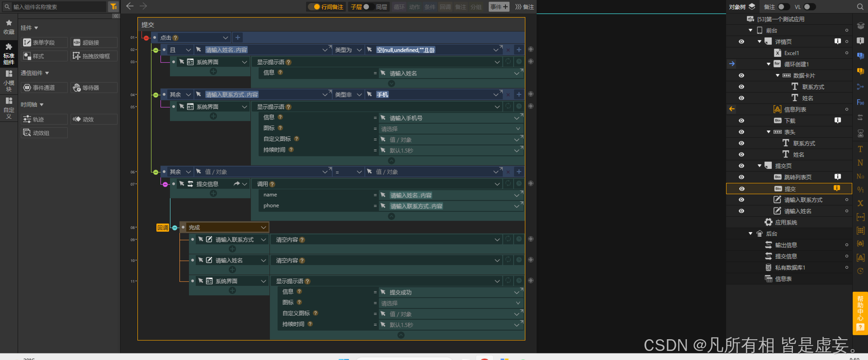The width and height of the screenshot is (868, 360).
Task: Click the 信息表 table icon
Action: pos(769,279)
